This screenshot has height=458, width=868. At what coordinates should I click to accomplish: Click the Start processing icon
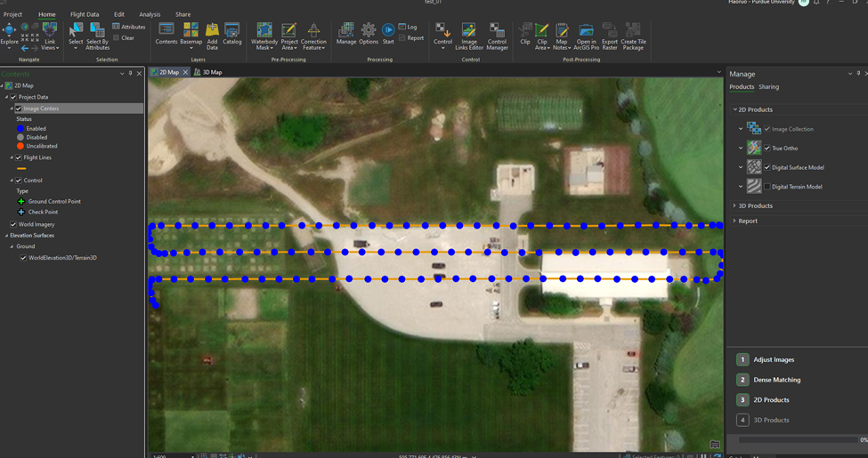click(388, 31)
